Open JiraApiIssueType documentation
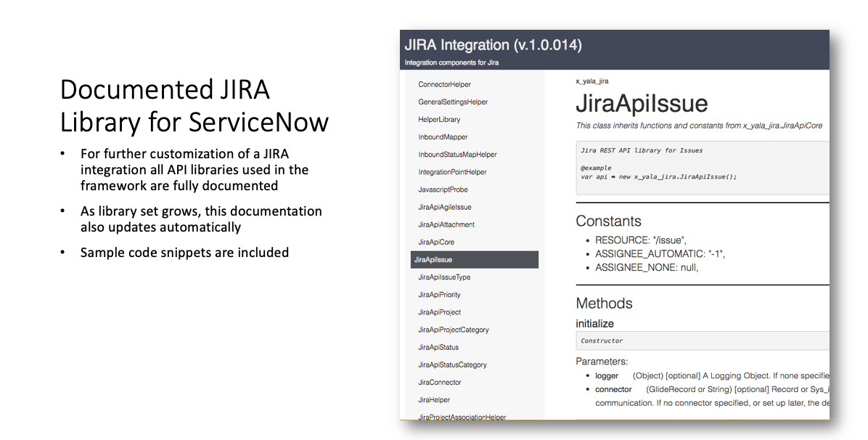 click(444, 277)
